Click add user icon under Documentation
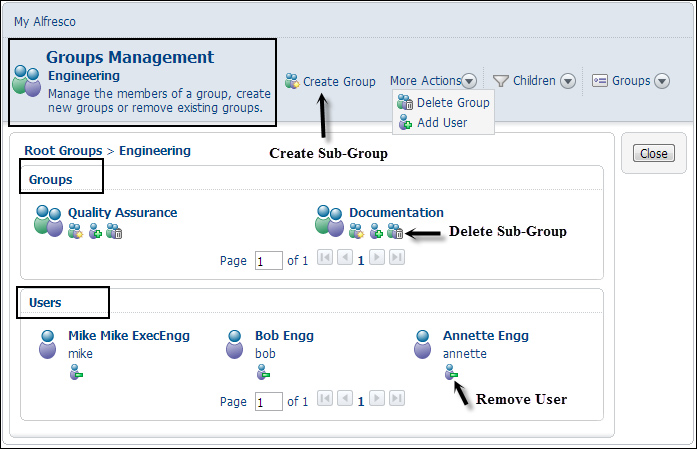Screen dimensions: 697x449 (377, 231)
